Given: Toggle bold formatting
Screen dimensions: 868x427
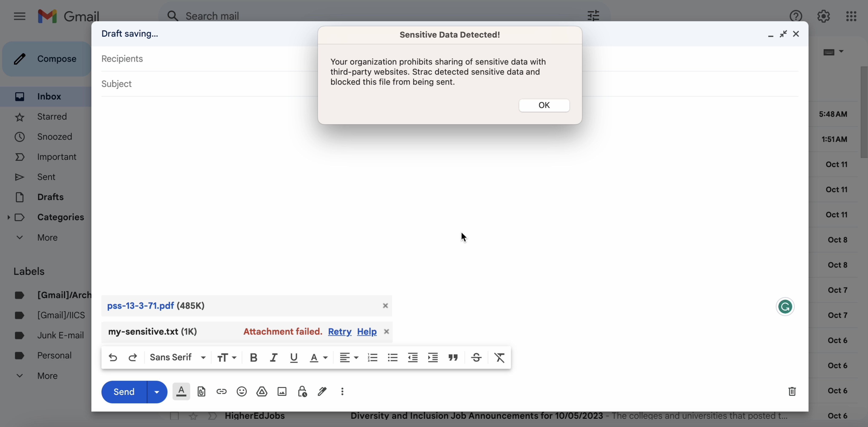Looking at the screenshot, I should tap(254, 357).
